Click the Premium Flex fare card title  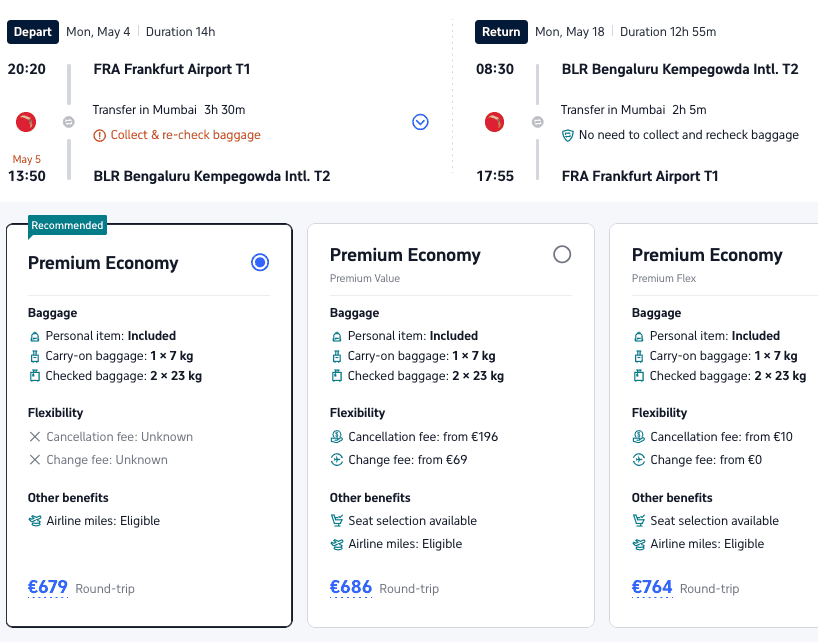706,255
